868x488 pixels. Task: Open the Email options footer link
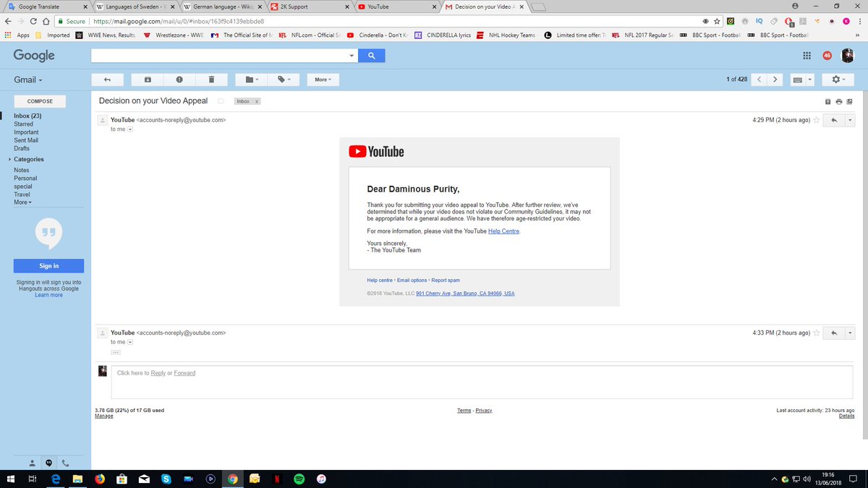pyautogui.click(x=412, y=280)
